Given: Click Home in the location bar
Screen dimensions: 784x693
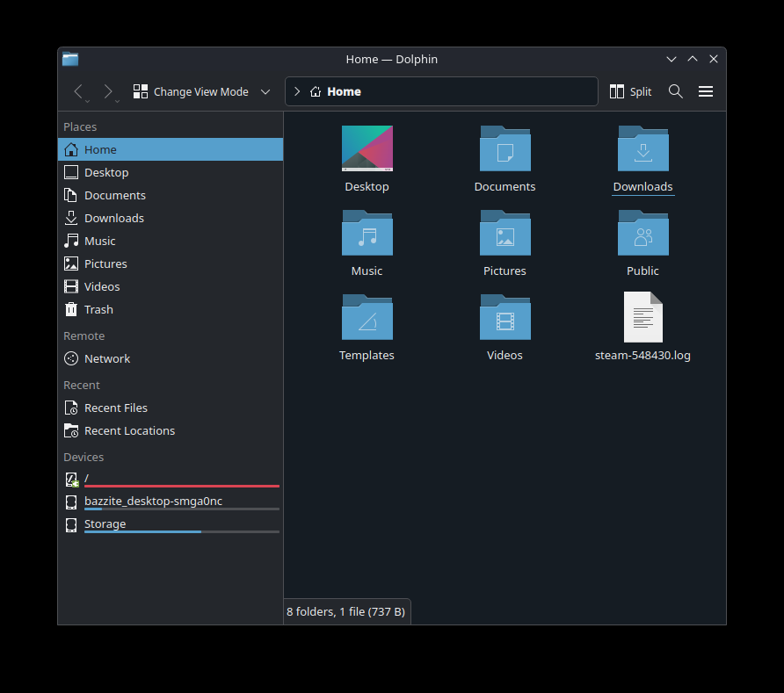Looking at the screenshot, I should click(344, 91).
